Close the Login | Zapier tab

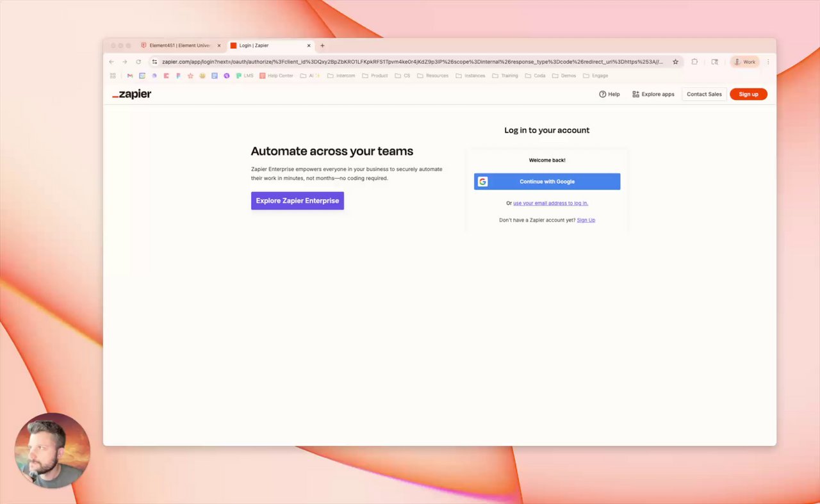309,45
